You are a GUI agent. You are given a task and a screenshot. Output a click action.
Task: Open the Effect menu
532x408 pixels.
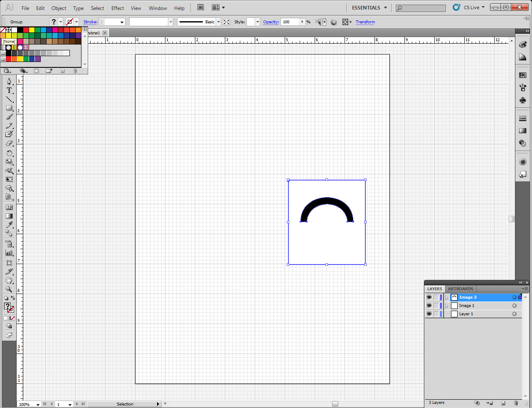tap(118, 8)
